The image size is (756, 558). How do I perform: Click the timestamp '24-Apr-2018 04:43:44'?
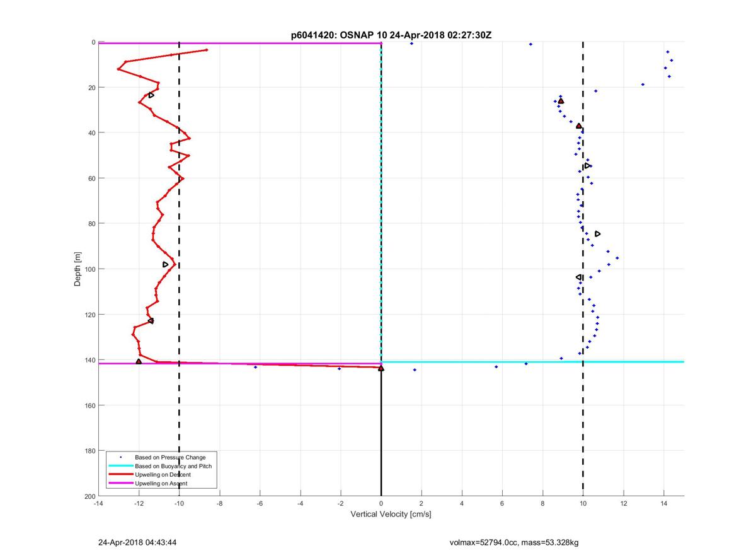coord(137,542)
